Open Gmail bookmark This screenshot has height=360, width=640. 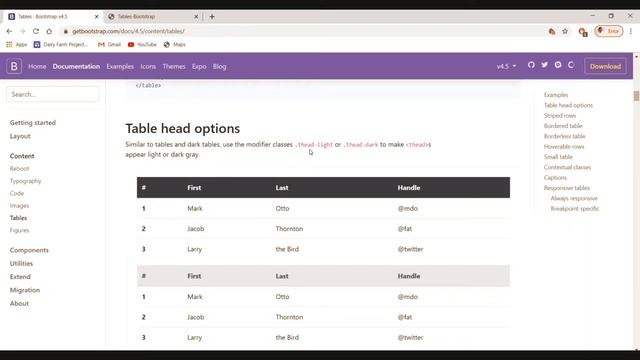click(x=109, y=44)
